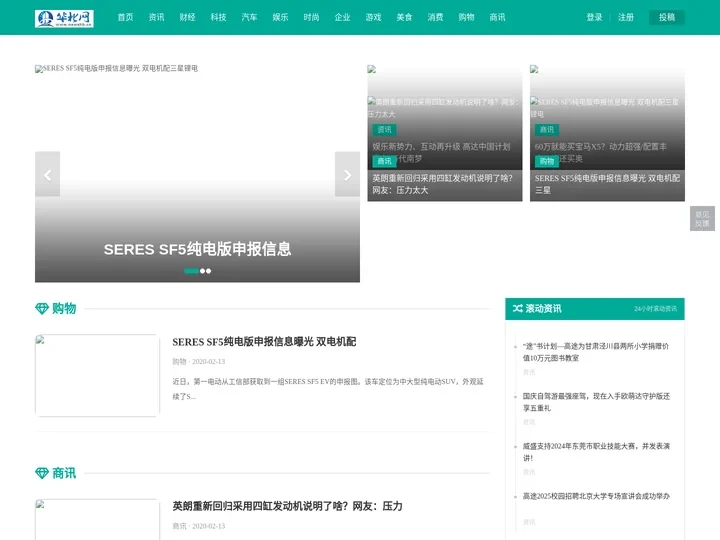Click the 购物 section heading

[x=64, y=309]
